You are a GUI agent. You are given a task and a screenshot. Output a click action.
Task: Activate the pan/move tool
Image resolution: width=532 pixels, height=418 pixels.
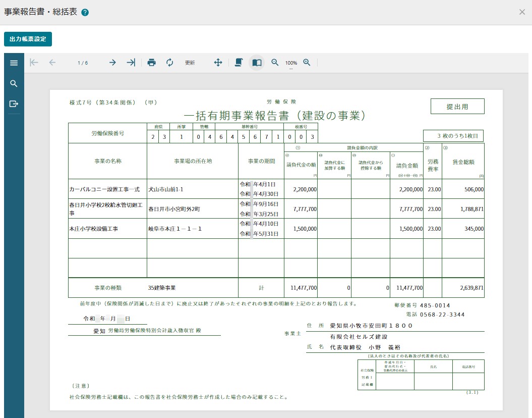point(218,63)
